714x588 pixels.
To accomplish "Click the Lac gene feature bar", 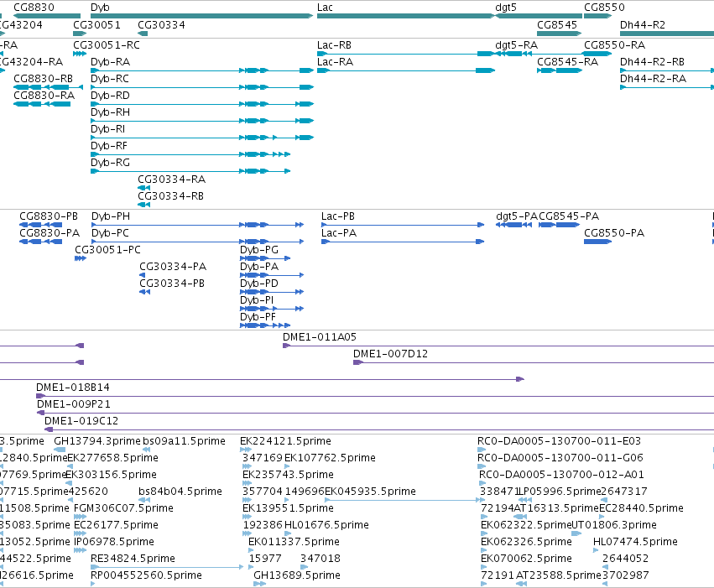I will 406,17.
